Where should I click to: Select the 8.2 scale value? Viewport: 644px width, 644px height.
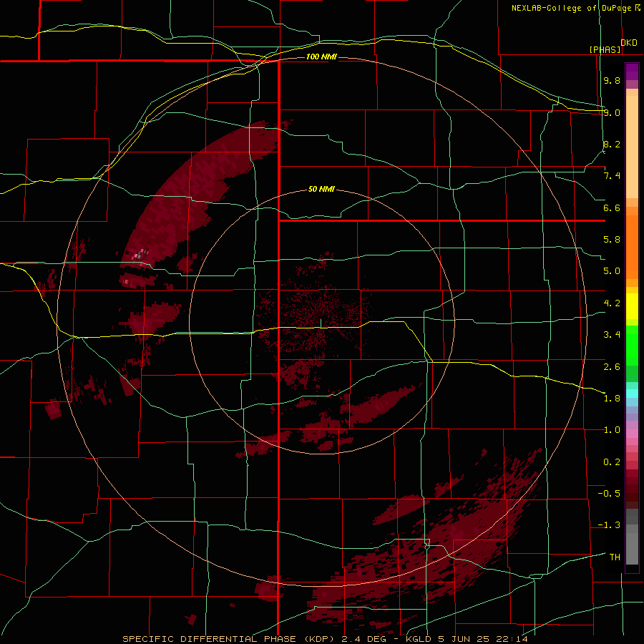(x=612, y=144)
